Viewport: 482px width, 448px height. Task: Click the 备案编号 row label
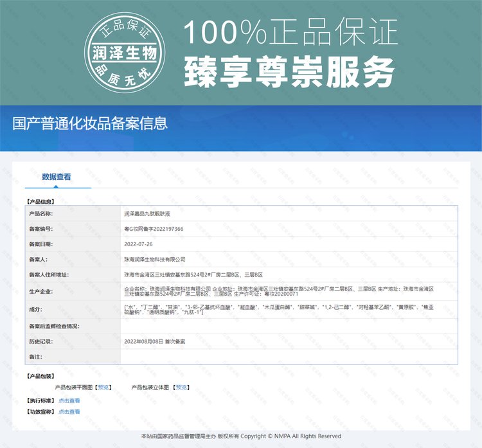41,229
